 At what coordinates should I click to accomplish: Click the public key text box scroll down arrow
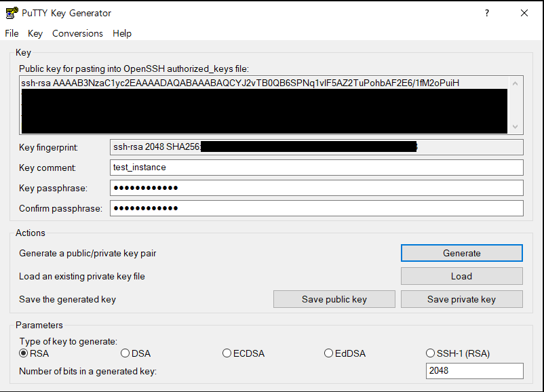[516, 127]
